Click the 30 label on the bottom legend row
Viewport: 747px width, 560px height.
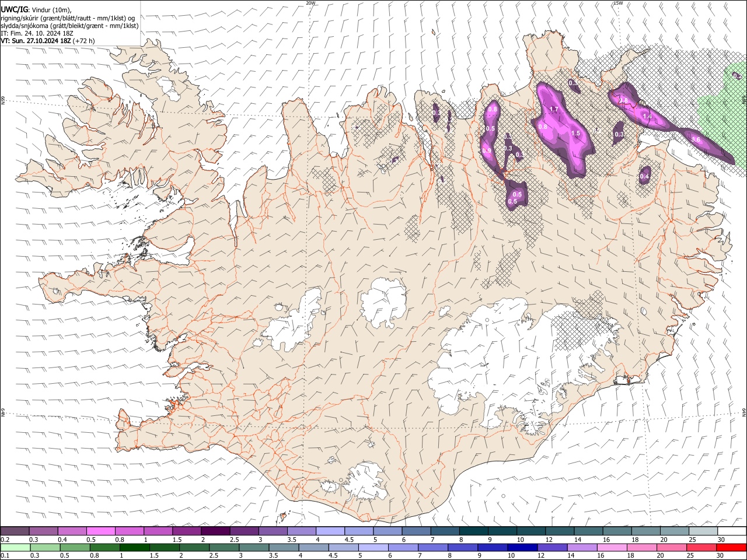click(721, 556)
